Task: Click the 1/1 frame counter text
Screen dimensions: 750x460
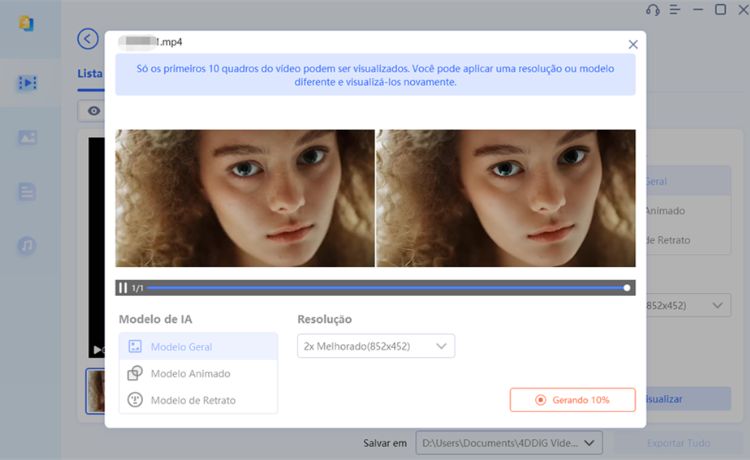Action: pos(137,288)
